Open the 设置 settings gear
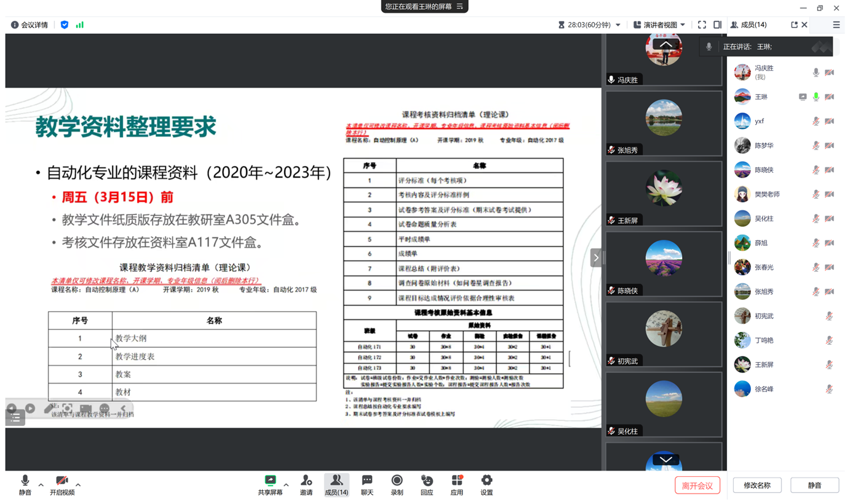Screen dimensions: 850x504 pyautogui.click(x=487, y=484)
